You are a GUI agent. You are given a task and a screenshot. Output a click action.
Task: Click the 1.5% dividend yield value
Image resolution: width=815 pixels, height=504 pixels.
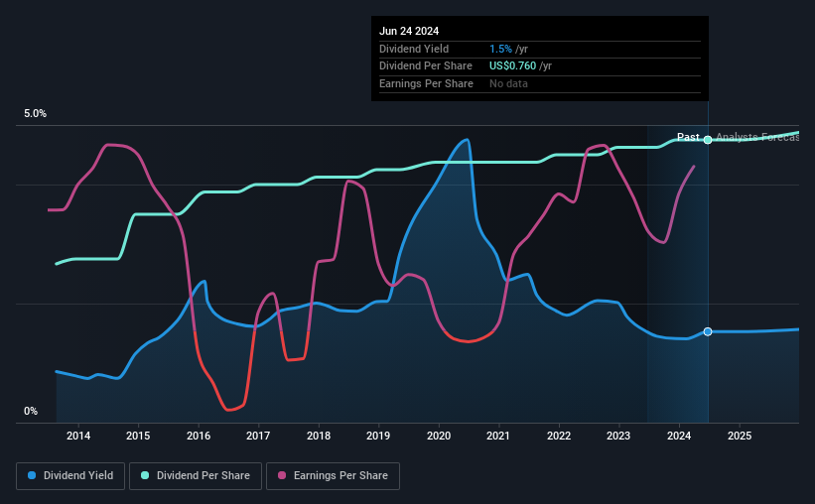[500, 49]
